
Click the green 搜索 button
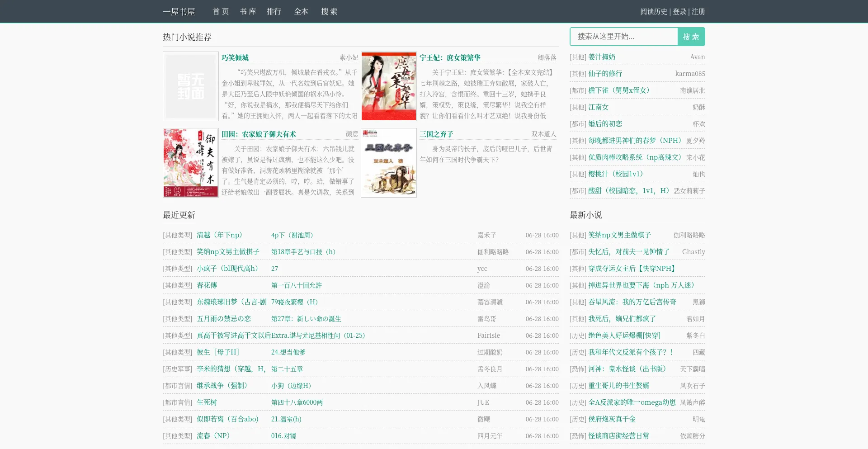tap(691, 37)
